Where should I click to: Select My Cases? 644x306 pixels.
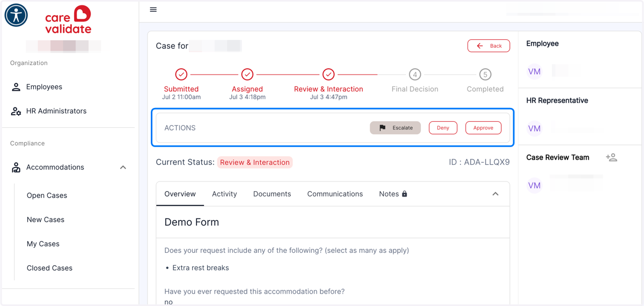pyautogui.click(x=43, y=244)
